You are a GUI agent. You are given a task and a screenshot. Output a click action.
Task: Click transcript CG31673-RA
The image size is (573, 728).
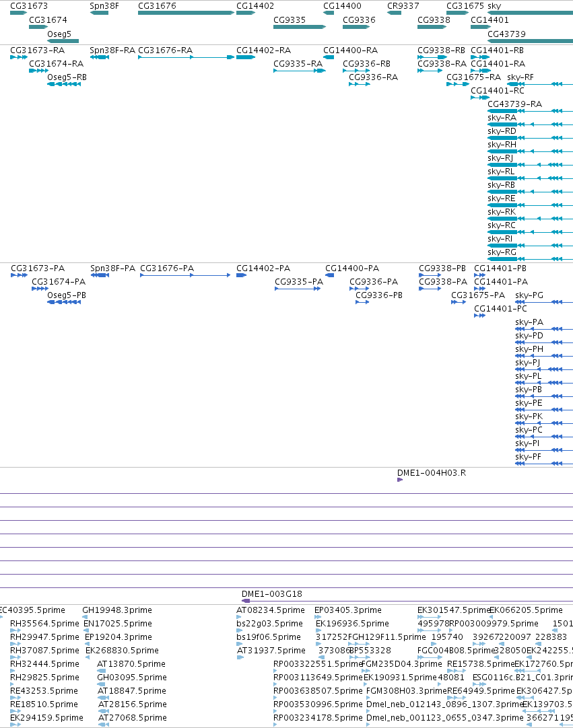pyautogui.click(x=37, y=50)
